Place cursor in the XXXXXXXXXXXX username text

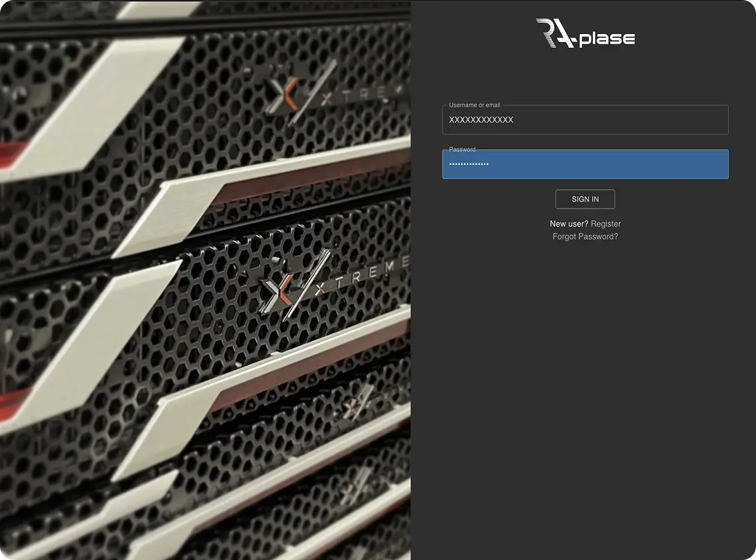[x=481, y=120]
